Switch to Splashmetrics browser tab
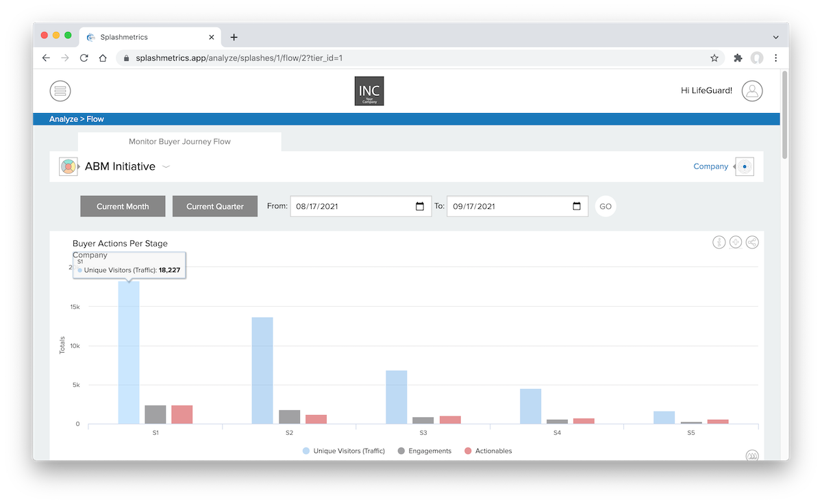This screenshot has width=822, height=504. coord(151,37)
